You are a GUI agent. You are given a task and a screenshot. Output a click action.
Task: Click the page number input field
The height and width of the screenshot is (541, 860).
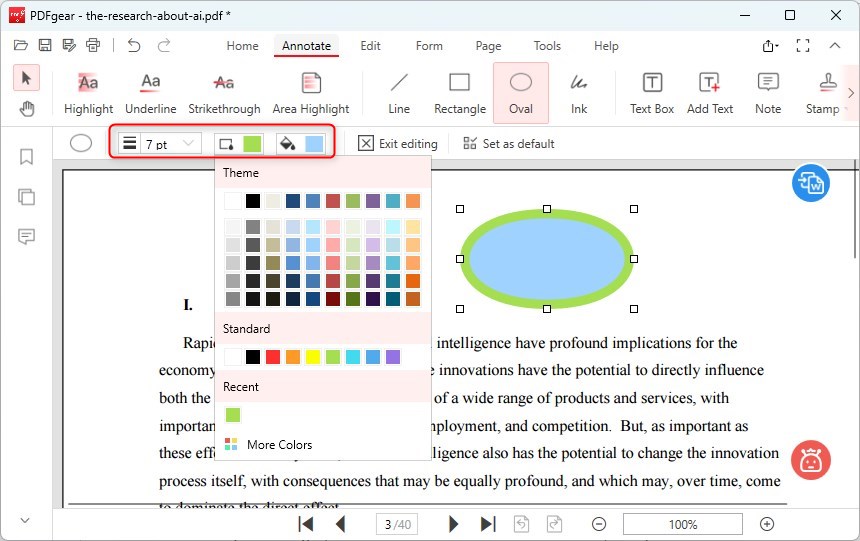[397, 525]
